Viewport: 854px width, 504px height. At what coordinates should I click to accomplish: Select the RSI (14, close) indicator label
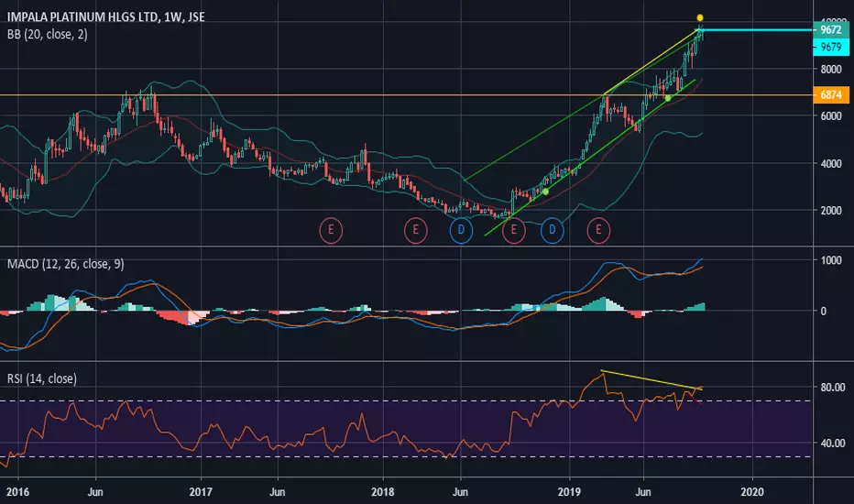42,378
